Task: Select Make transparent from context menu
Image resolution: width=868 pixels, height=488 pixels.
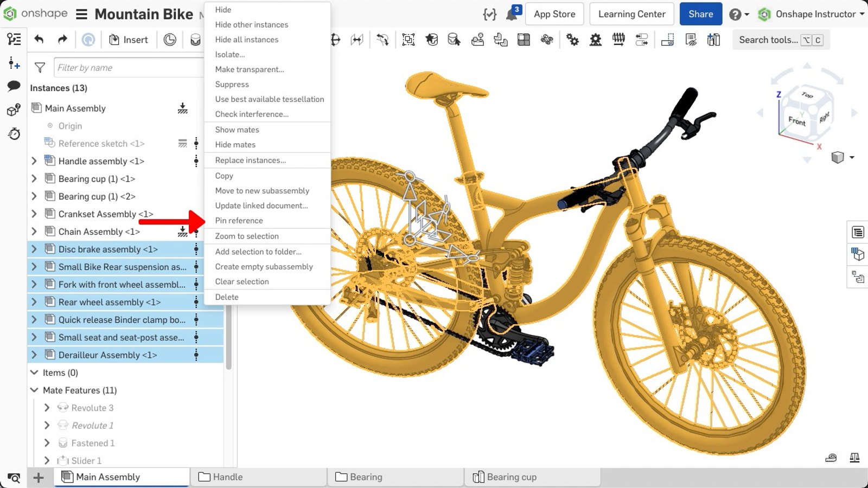Action: coord(249,69)
